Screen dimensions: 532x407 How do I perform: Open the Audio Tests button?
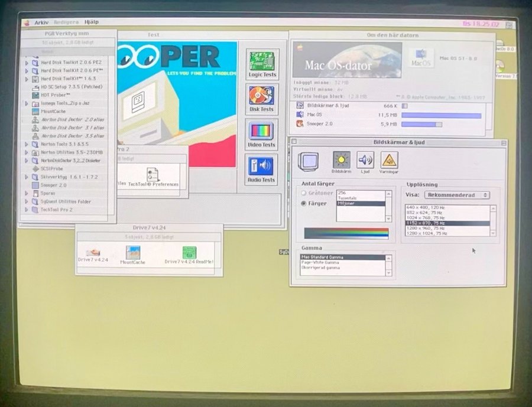coord(261,169)
